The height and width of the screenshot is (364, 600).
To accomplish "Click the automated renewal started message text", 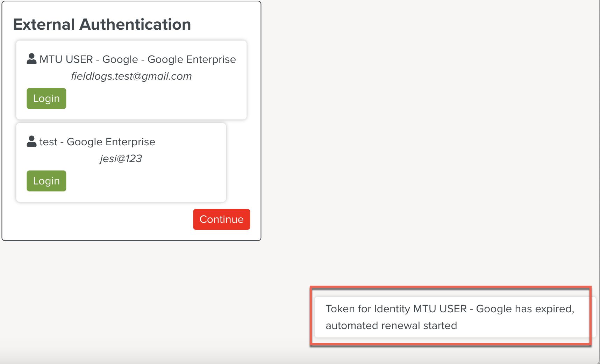I will coord(391,325).
